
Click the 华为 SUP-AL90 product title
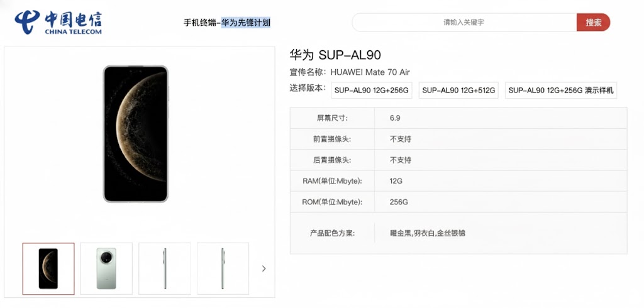pos(335,55)
